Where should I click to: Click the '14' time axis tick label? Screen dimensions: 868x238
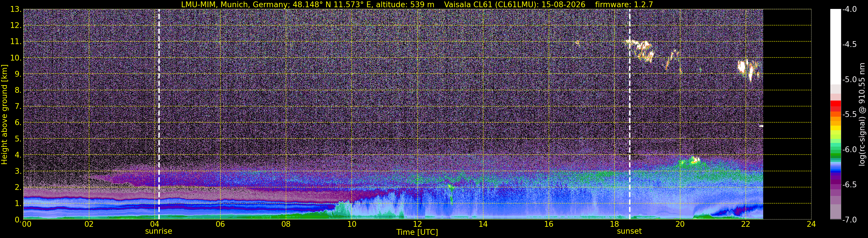tap(483, 224)
